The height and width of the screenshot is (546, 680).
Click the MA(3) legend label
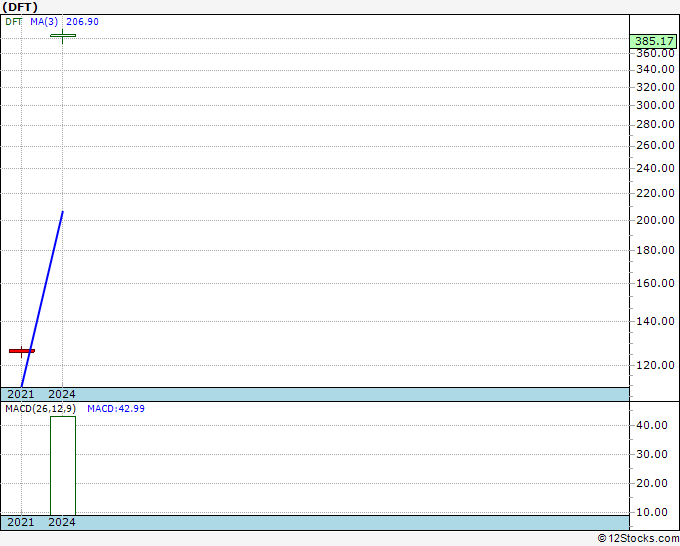coord(44,22)
